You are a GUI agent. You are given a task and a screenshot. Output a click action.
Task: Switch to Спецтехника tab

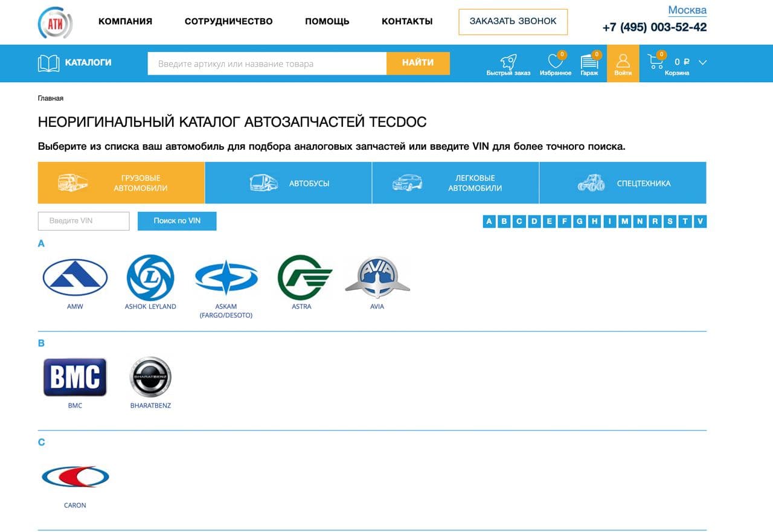[x=623, y=183]
